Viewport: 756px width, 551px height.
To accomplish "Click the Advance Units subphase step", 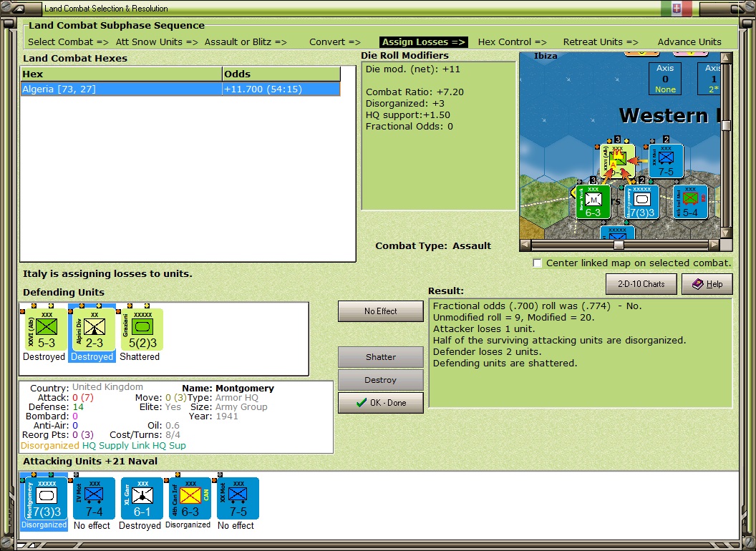I will coord(689,42).
